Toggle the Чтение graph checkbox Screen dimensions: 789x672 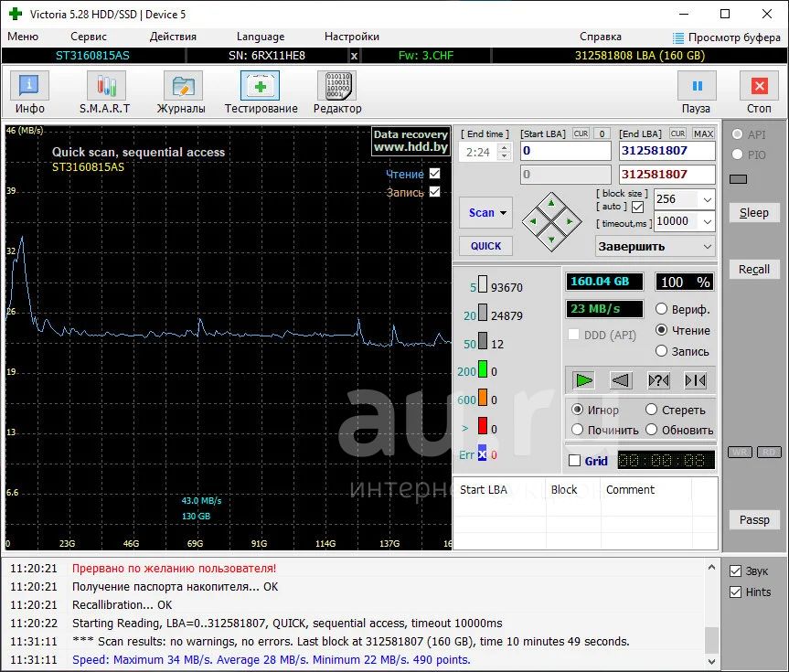pos(435,174)
